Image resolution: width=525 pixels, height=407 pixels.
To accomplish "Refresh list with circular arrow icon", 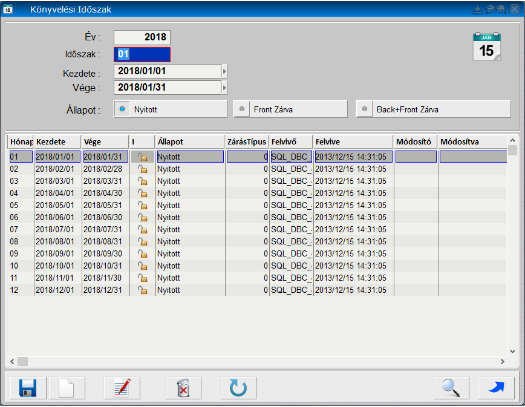I will [238, 388].
